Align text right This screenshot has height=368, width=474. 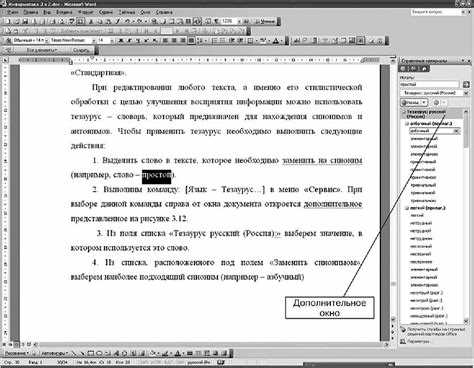point(182,40)
